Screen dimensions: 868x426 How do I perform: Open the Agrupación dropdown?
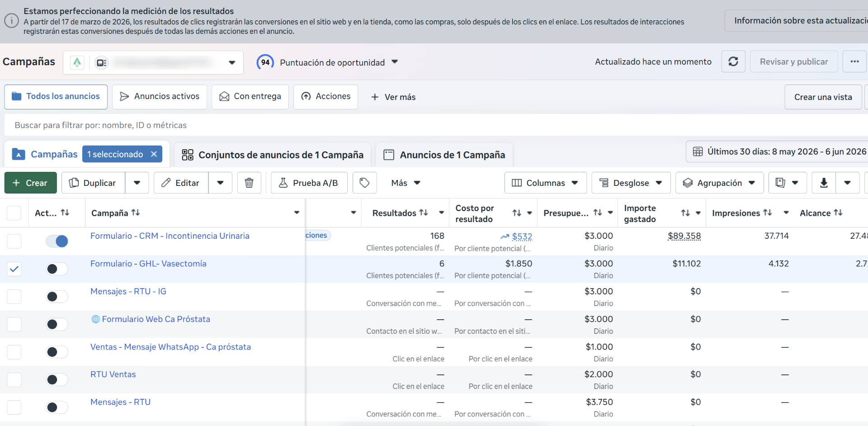[719, 183]
